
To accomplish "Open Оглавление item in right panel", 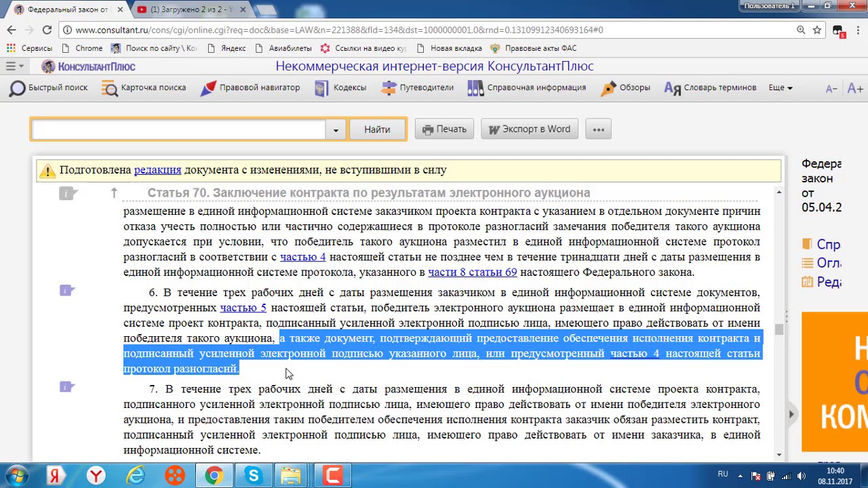I will (x=821, y=263).
